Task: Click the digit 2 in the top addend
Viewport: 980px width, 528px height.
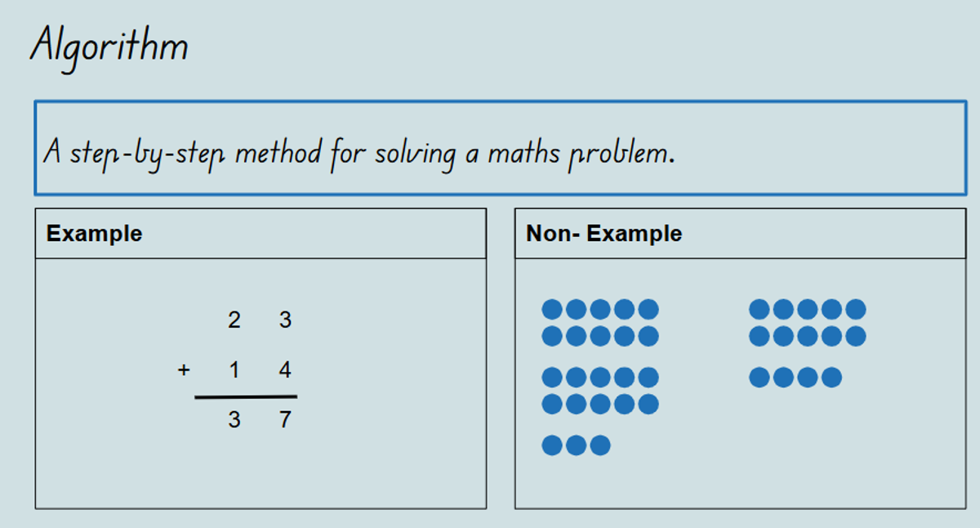Action: pos(234,320)
